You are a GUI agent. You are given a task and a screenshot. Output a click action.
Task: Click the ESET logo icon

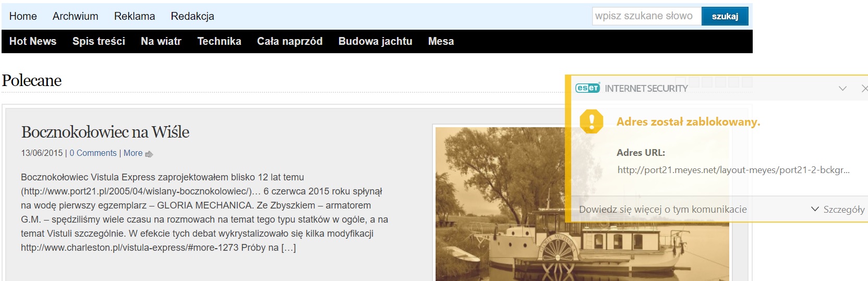click(587, 88)
